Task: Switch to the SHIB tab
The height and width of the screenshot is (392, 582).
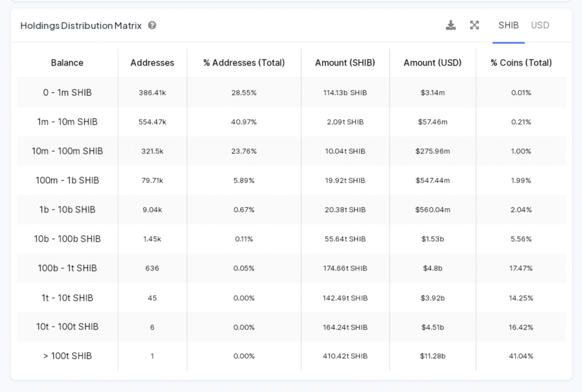Action: pos(508,25)
